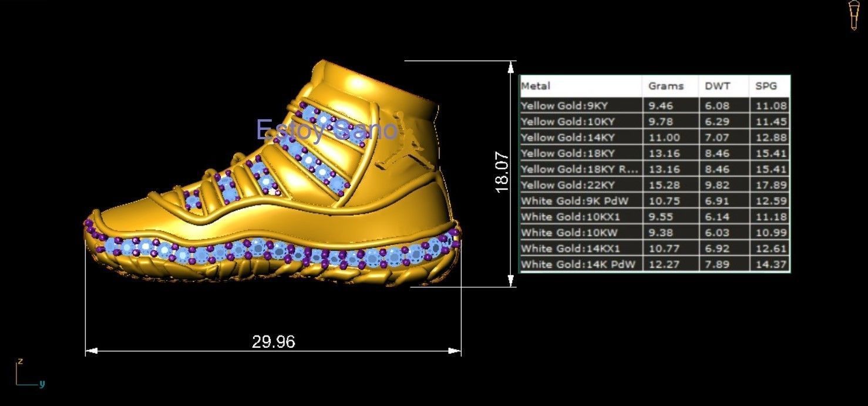
Task: Click the 6.14 DWT value
Action: 716,217
